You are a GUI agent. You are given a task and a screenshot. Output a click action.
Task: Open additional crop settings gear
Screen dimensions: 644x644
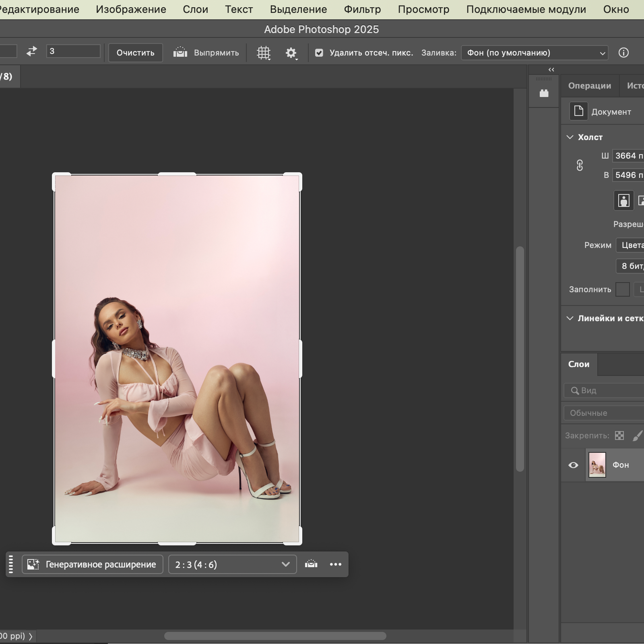pos(291,53)
